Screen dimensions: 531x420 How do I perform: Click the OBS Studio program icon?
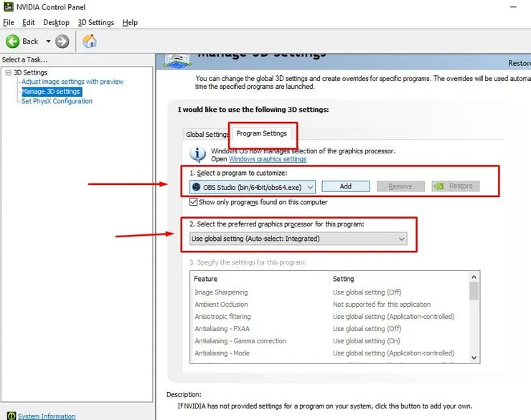point(196,186)
